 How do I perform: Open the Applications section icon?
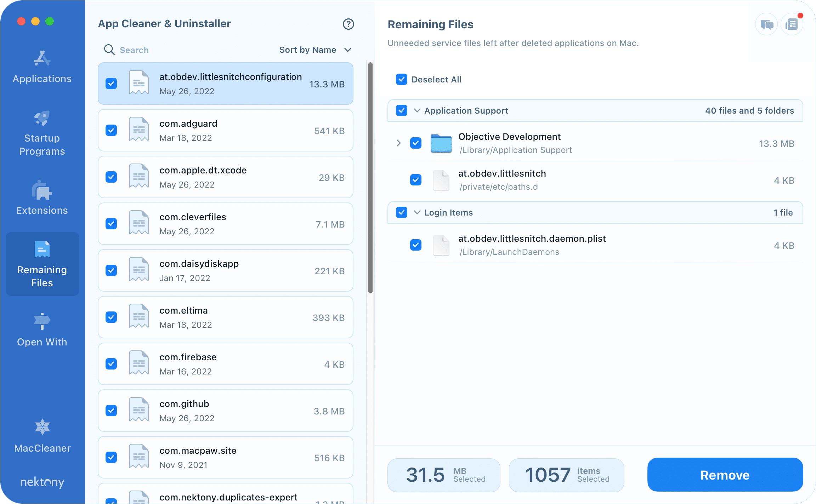tap(42, 59)
